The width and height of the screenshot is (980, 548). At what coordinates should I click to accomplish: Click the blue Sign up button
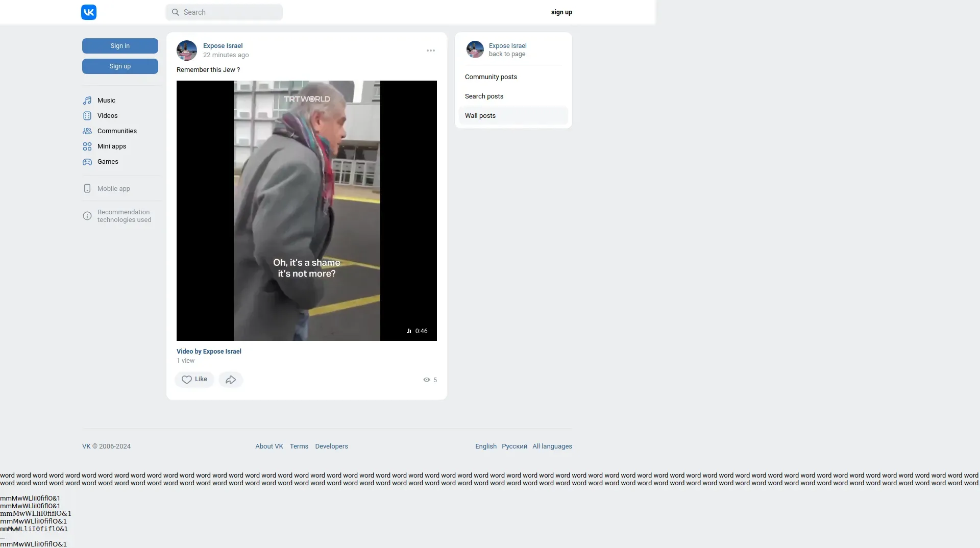(120, 66)
